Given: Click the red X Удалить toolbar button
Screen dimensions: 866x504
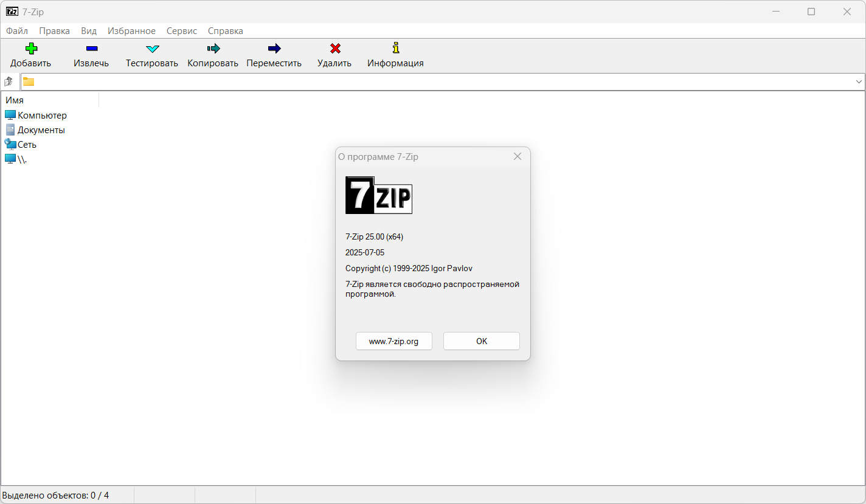Looking at the screenshot, I should [x=334, y=55].
